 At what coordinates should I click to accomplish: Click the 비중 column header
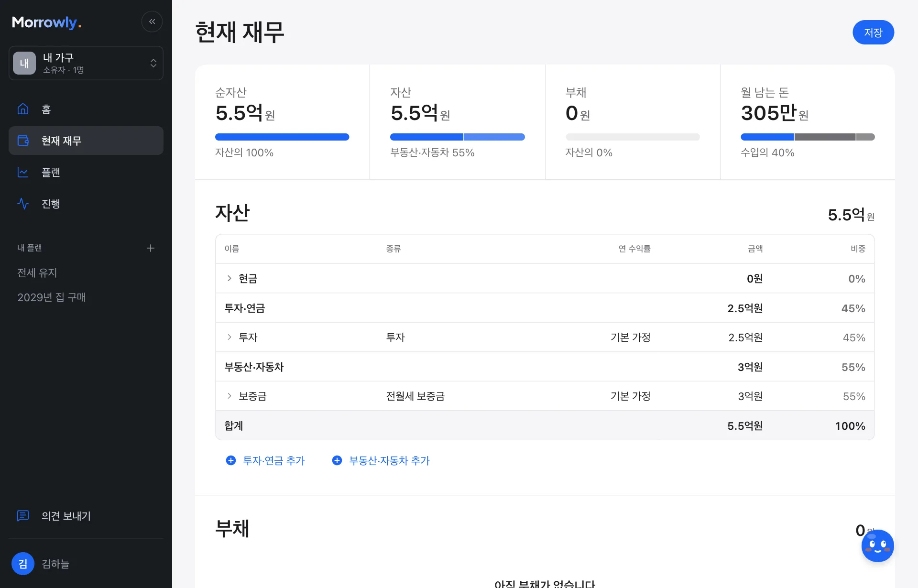click(858, 249)
